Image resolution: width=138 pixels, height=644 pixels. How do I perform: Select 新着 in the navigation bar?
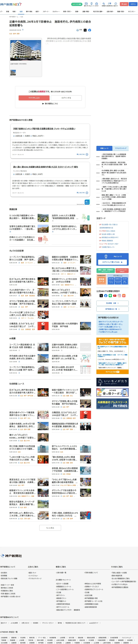[x=8, y=11]
